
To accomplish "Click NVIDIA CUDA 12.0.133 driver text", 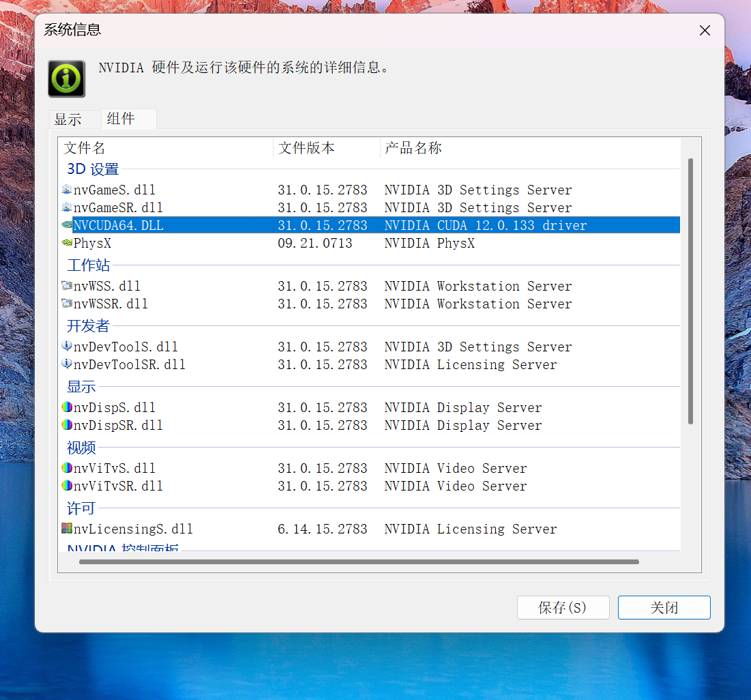I will 485,225.
